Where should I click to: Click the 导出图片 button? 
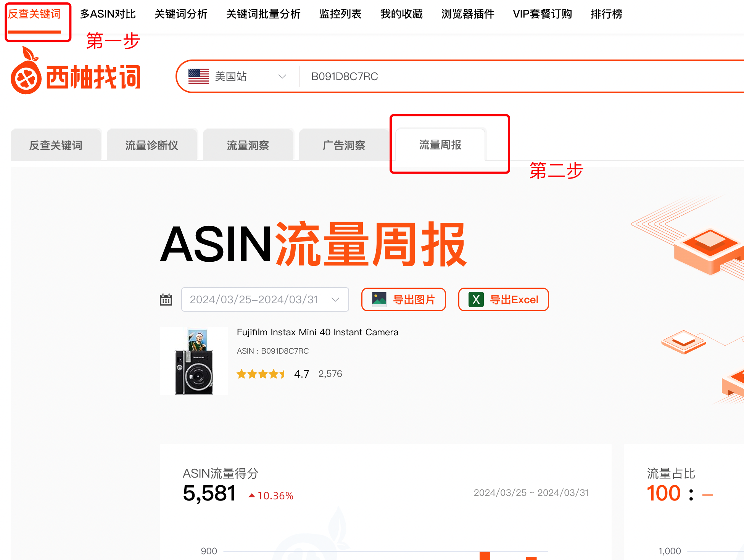click(404, 299)
